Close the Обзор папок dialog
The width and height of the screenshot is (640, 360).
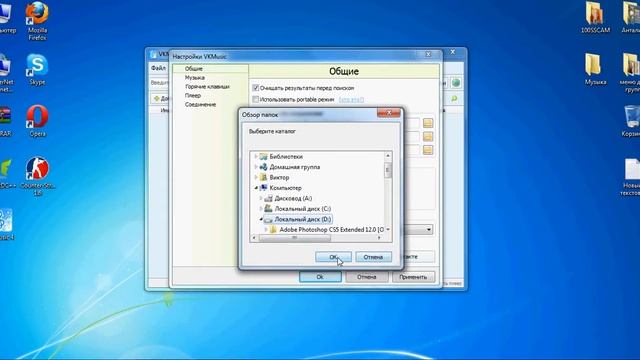(x=389, y=113)
